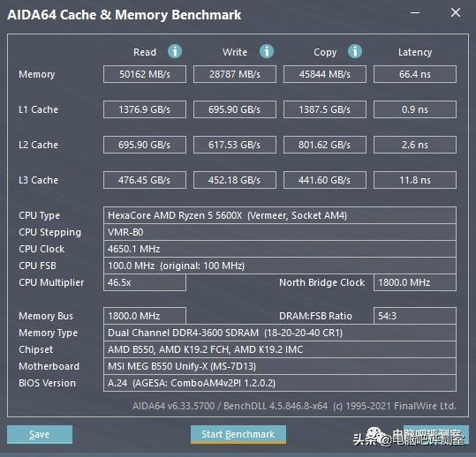476x457 pixels.
Task: Click the L2 Cache row label
Action: (x=38, y=145)
